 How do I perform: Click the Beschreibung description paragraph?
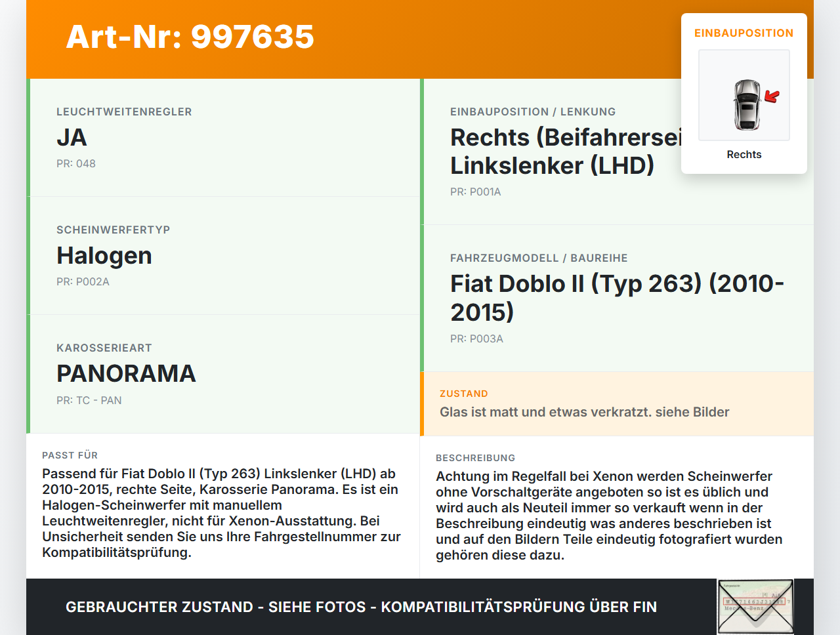coord(609,516)
